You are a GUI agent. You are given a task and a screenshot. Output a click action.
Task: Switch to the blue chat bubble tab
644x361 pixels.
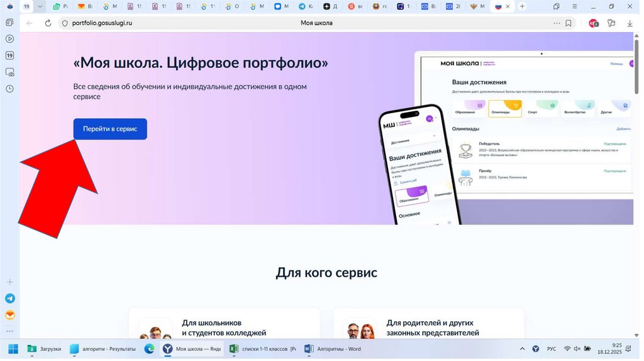point(281,6)
